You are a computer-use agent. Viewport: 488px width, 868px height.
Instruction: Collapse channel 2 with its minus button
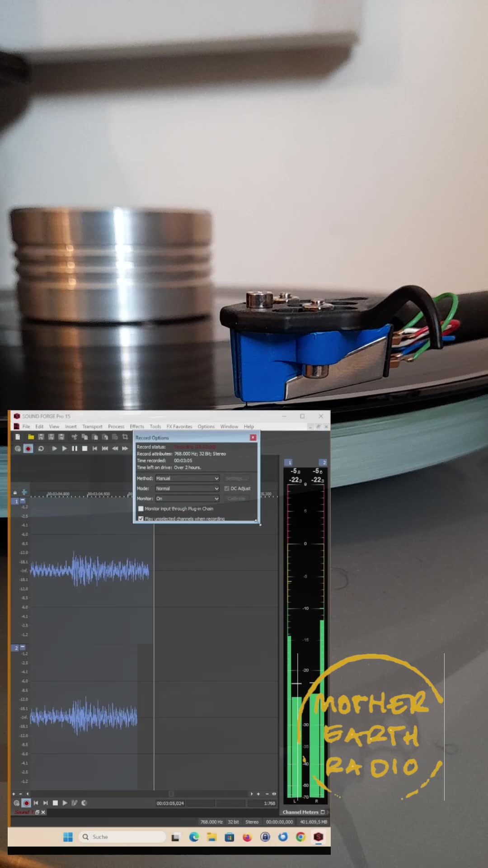pos(23,647)
